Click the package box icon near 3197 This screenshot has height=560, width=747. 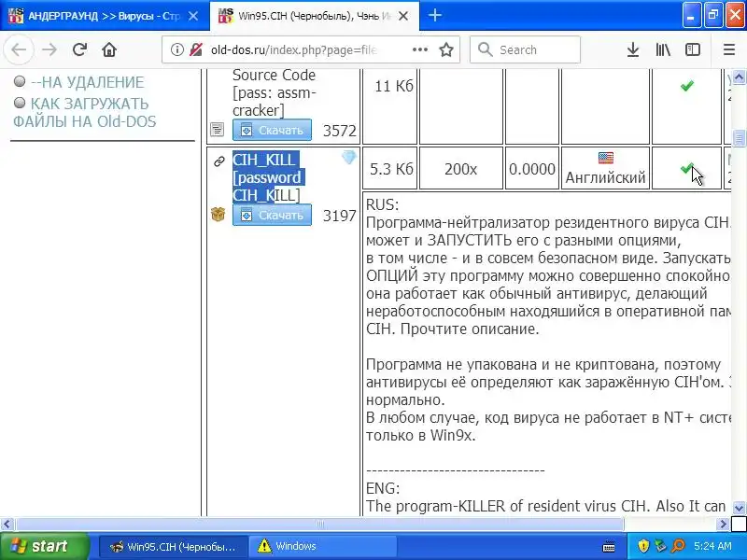218,215
